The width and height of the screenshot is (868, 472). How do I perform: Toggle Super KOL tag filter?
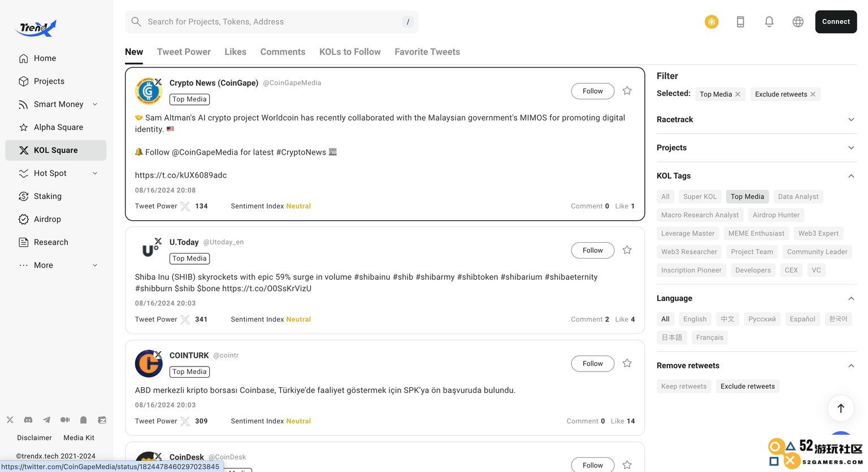click(700, 196)
